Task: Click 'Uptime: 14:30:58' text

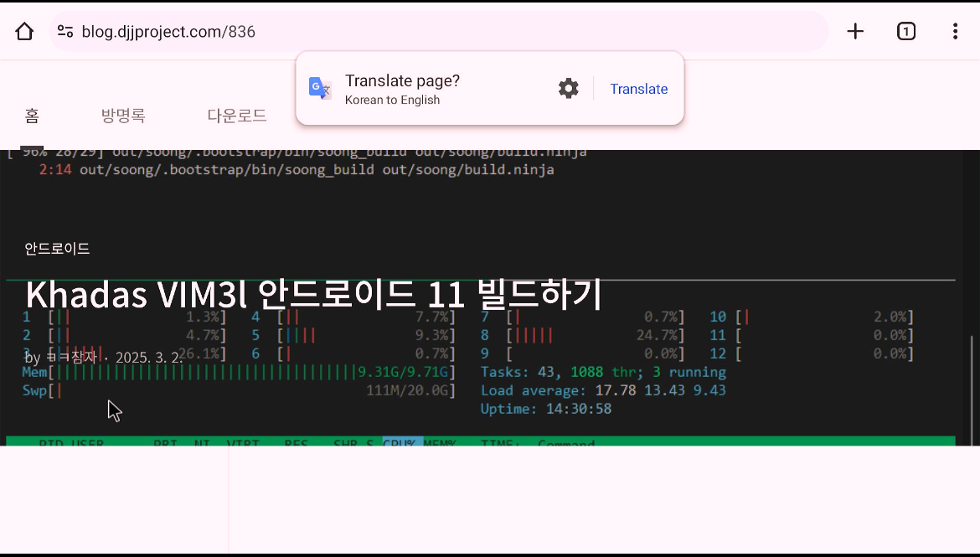Action: pos(545,409)
